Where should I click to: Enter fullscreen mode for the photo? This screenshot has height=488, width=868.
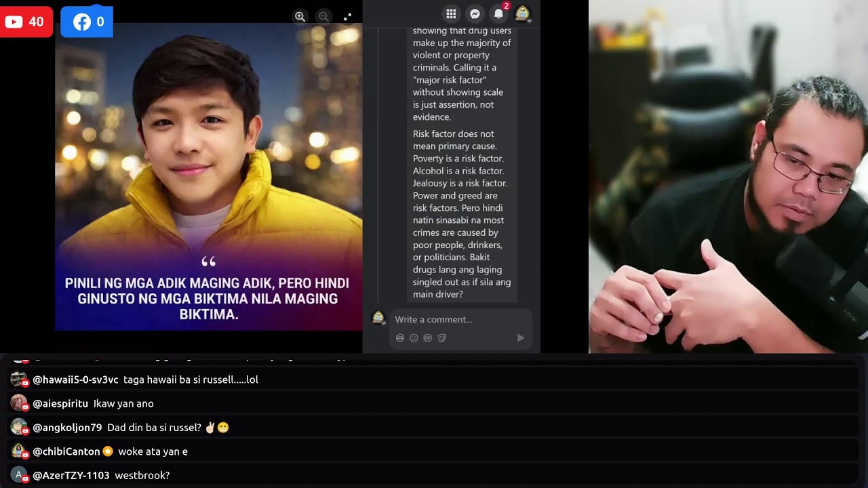click(x=347, y=16)
